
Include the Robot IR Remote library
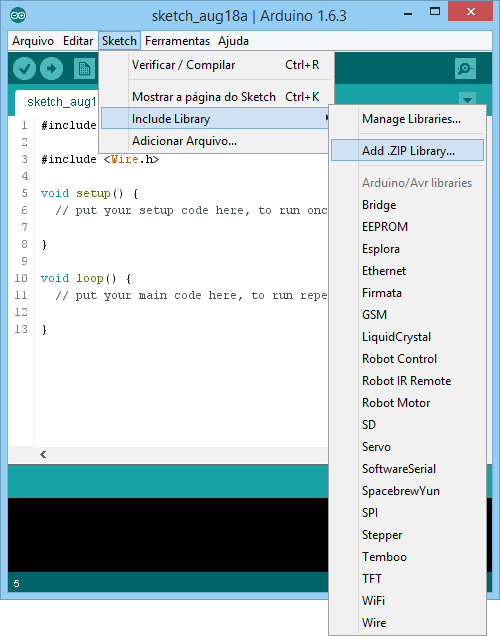tap(408, 381)
